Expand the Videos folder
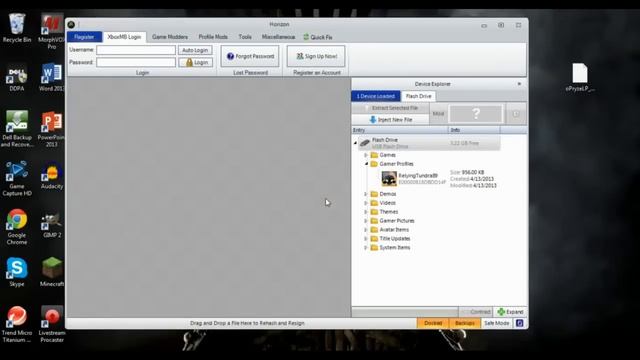 (366, 203)
